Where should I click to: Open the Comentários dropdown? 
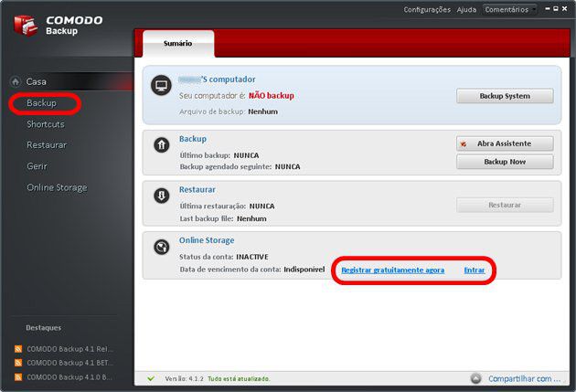click(x=510, y=9)
